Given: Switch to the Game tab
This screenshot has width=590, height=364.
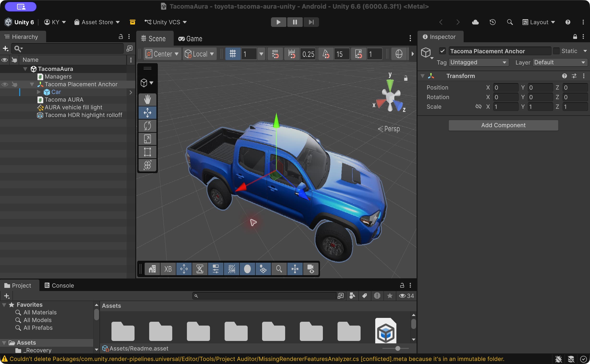Looking at the screenshot, I should click(190, 38).
